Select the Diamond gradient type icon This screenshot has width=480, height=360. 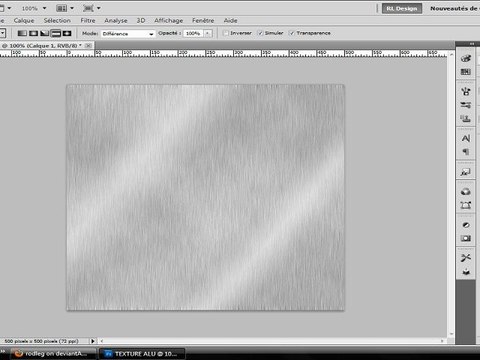(x=67, y=33)
